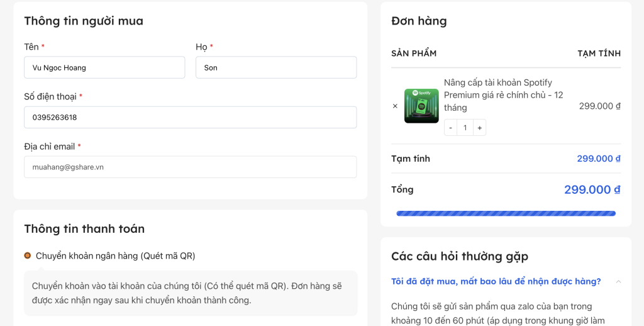The height and width of the screenshot is (326, 644).
Task: Click the Chuyển khoản ngân hàng label
Action: click(116, 256)
